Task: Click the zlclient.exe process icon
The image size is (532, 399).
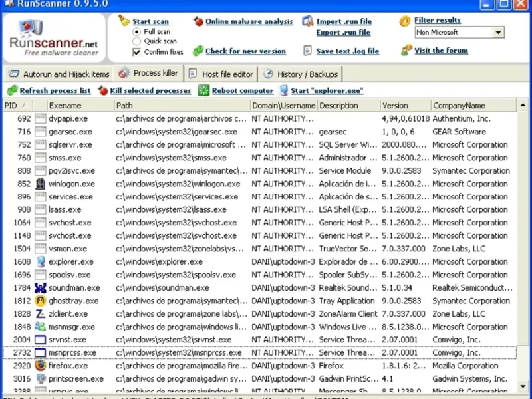Action: point(41,313)
